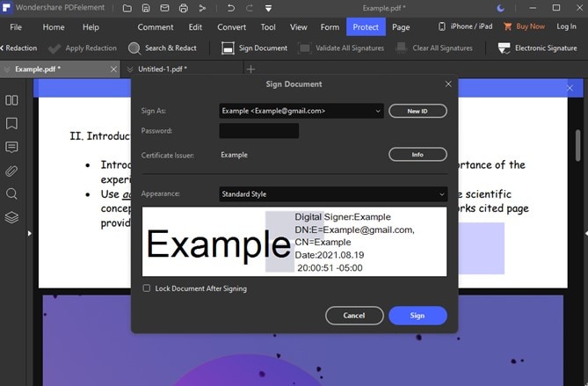Open the comments panel icon
This screenshot has width=588, height=386.
click(x=11, y=147)
